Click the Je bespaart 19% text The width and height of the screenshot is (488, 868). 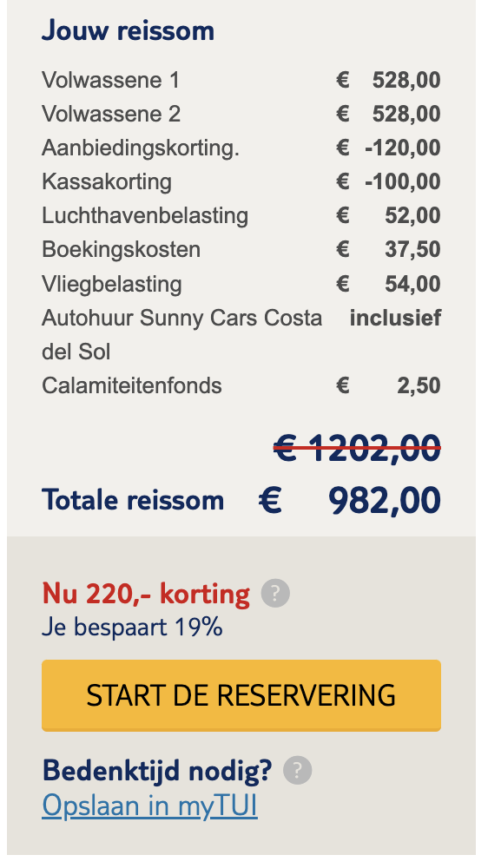point(132,628)
